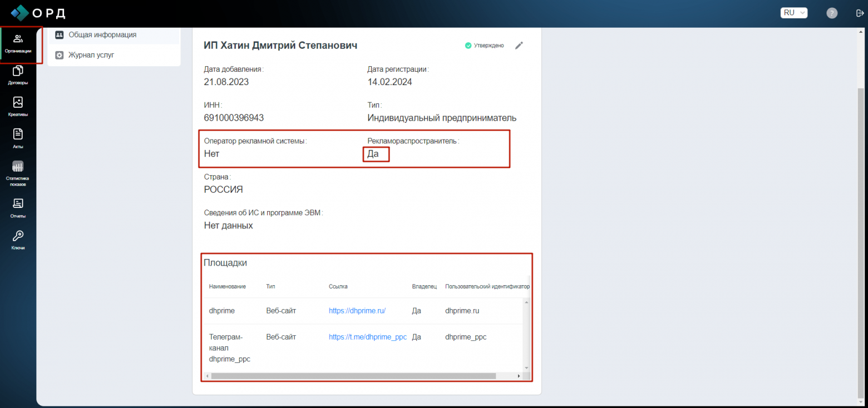Click the Площадки table horizontal scrollbar
868x408 pixels.
coord(353,376)
